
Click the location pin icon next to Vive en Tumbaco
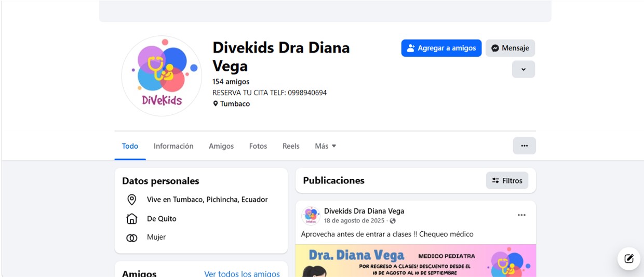[x=132, y=200]
